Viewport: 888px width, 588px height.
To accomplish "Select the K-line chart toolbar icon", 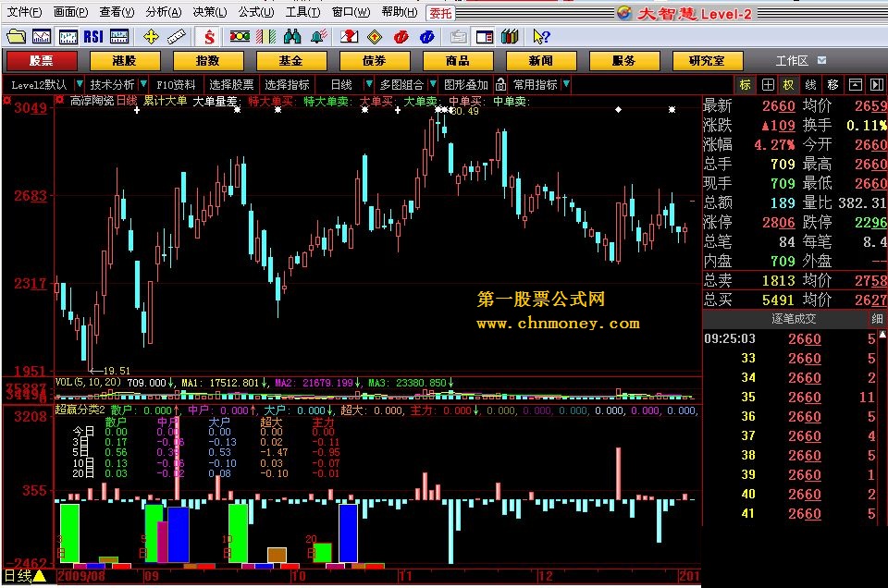I will pyautogui.click(x=68, y=37).
